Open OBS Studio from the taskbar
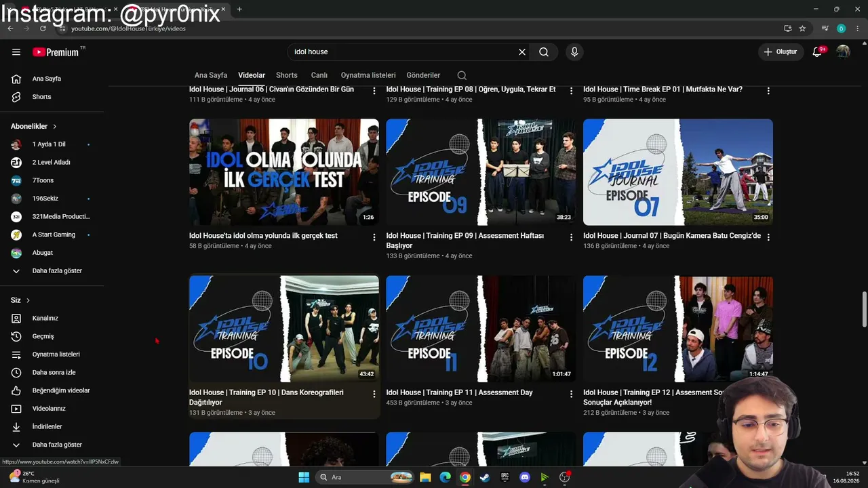 [x=564, y=477]
